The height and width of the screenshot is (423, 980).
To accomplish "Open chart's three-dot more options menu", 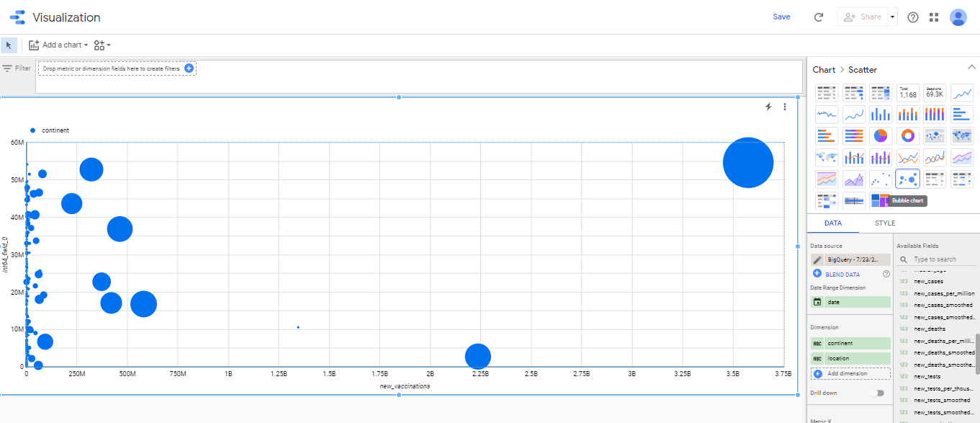I will click(785, 107).
